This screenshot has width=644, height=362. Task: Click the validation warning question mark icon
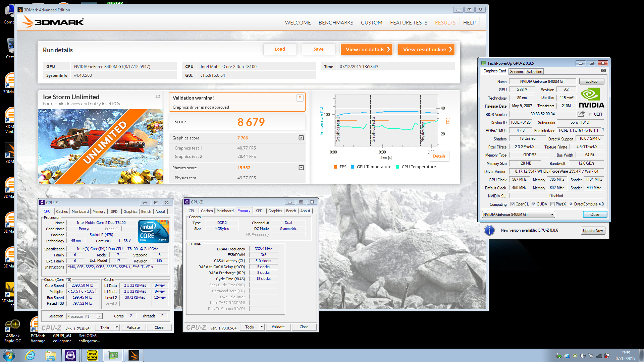[300, 98]
